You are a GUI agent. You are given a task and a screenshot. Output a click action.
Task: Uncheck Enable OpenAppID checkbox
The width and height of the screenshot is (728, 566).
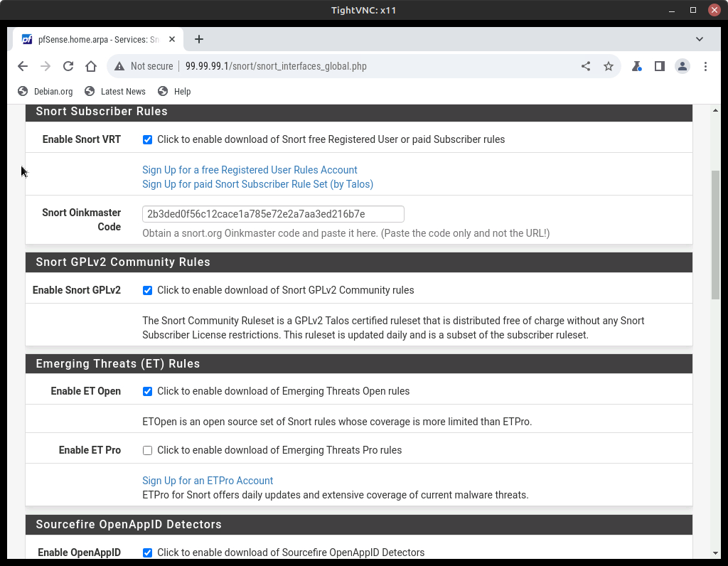click(x=147, y=552)
